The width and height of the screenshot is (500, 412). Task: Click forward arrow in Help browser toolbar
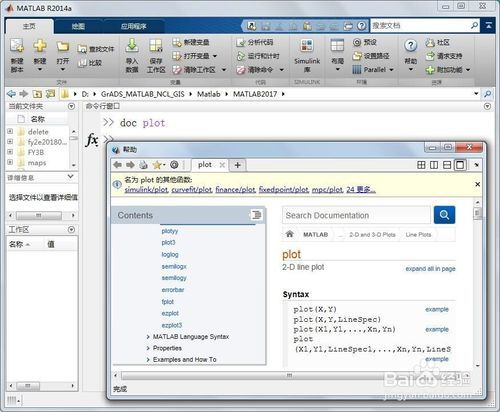(x=130, y=165)
